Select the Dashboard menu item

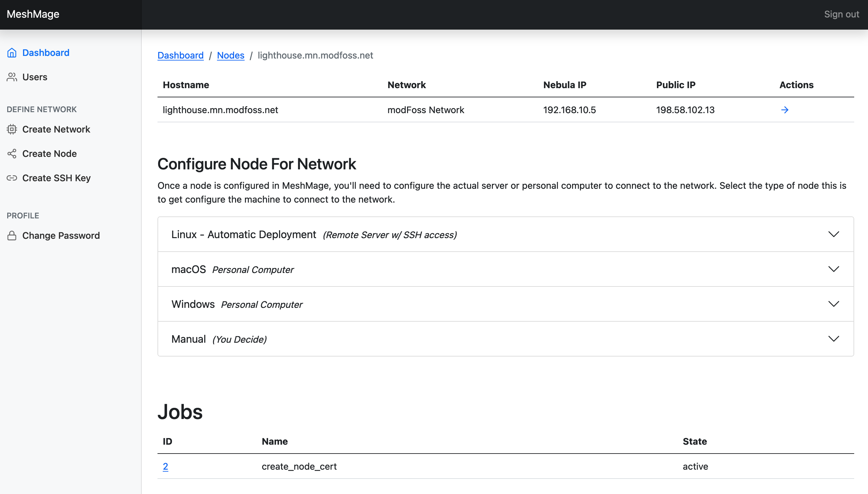[x=45, y=53]
